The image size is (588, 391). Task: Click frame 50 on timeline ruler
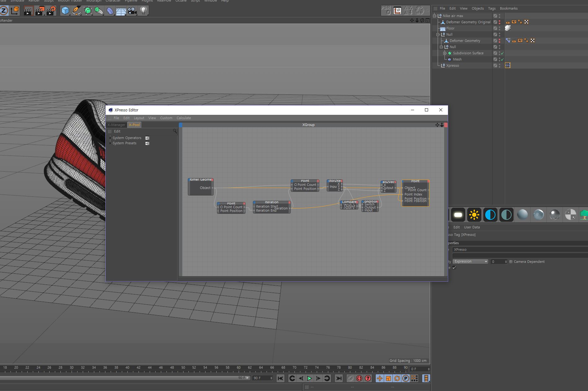183,367
